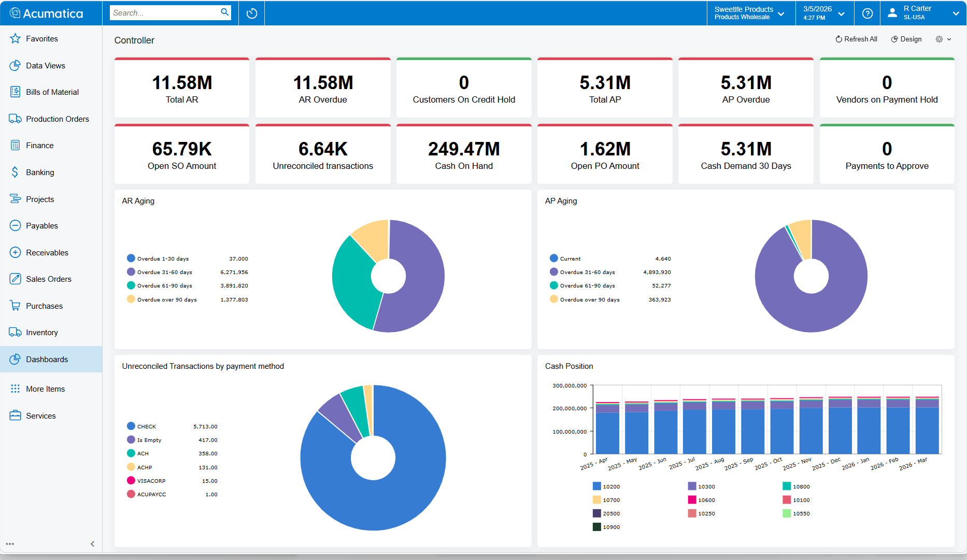Click Cash Position 10800 legend swatch
The image size is (967, 560).
787,486
